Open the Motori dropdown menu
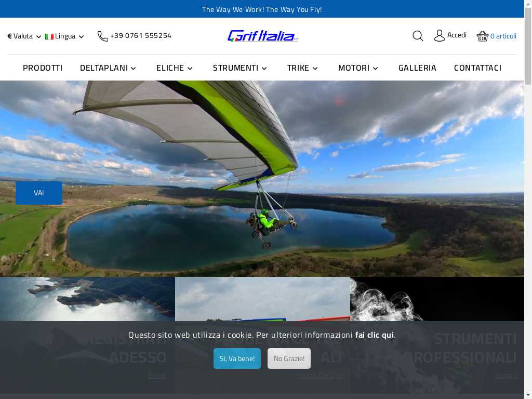This screenshot has width=532, height=399. pos(358,68)
